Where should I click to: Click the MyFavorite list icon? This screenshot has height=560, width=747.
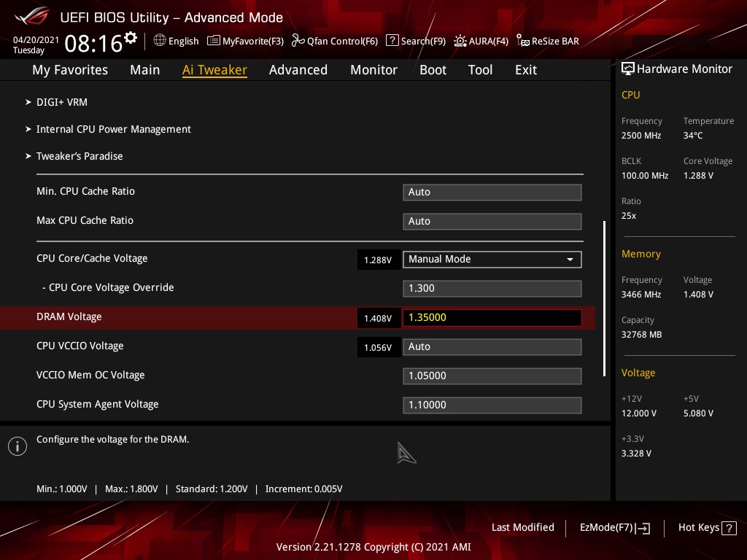tap(214, 41)
